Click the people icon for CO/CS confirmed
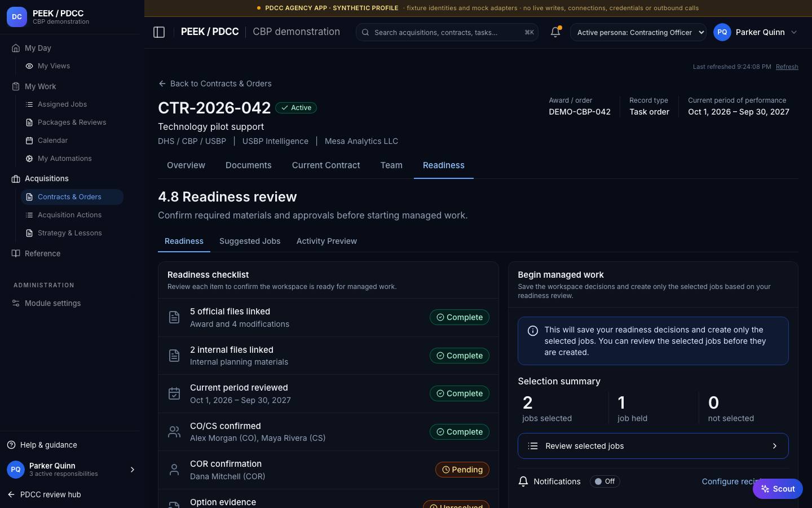 coord(174,432)
